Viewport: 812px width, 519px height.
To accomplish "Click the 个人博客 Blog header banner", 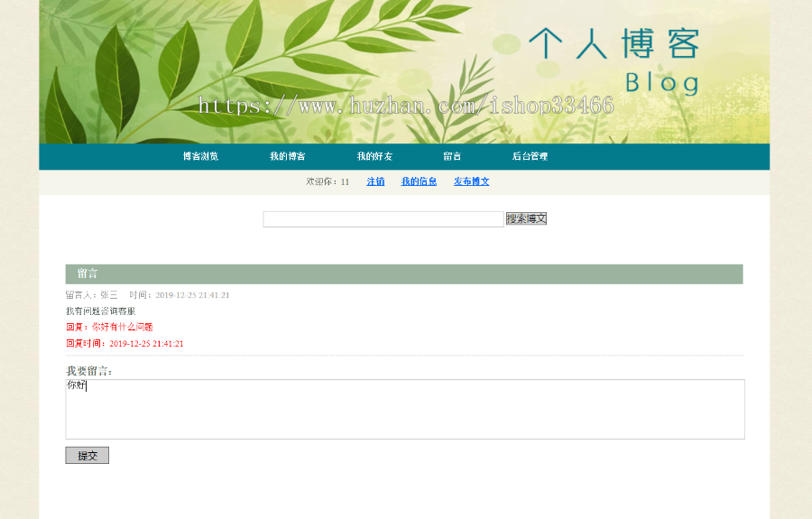I will 404,71.
